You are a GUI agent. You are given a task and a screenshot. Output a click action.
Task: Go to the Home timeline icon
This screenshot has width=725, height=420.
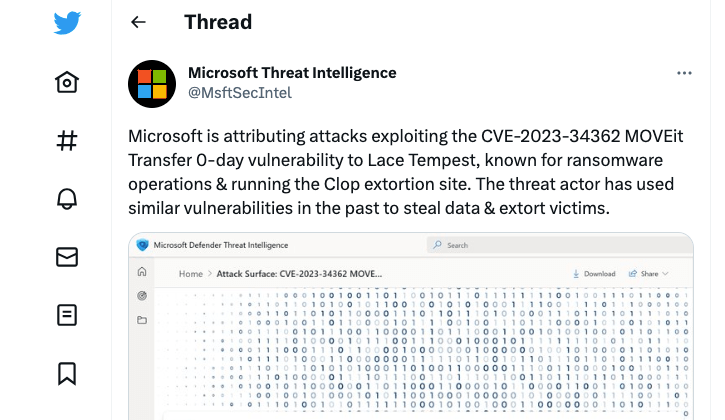[67, 82]
